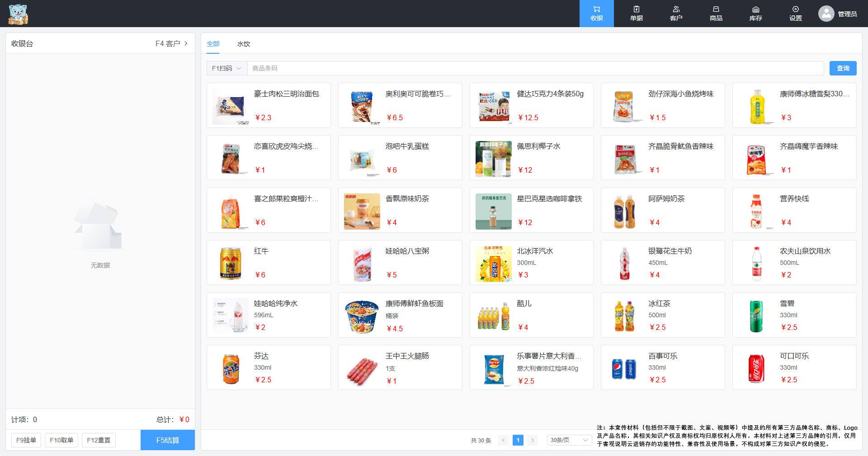Click the F10取单 retrieve order button

(x=61, y=440)
